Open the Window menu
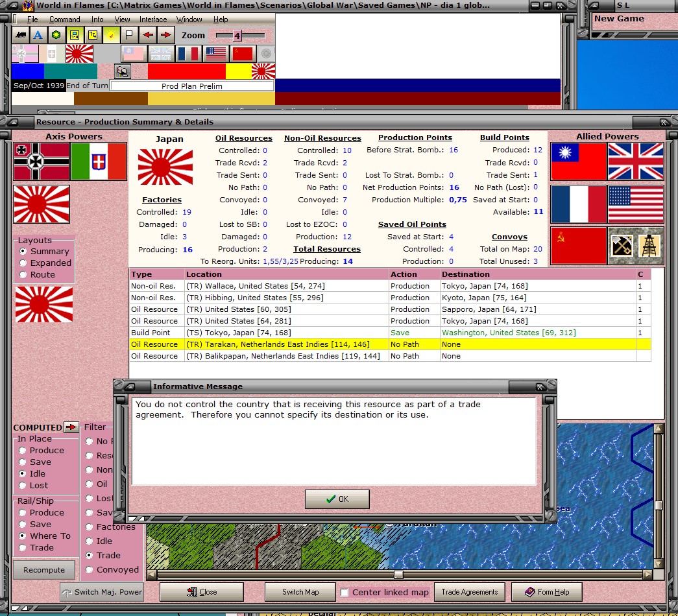Screen dimensions: 678x616 point(189,19)
